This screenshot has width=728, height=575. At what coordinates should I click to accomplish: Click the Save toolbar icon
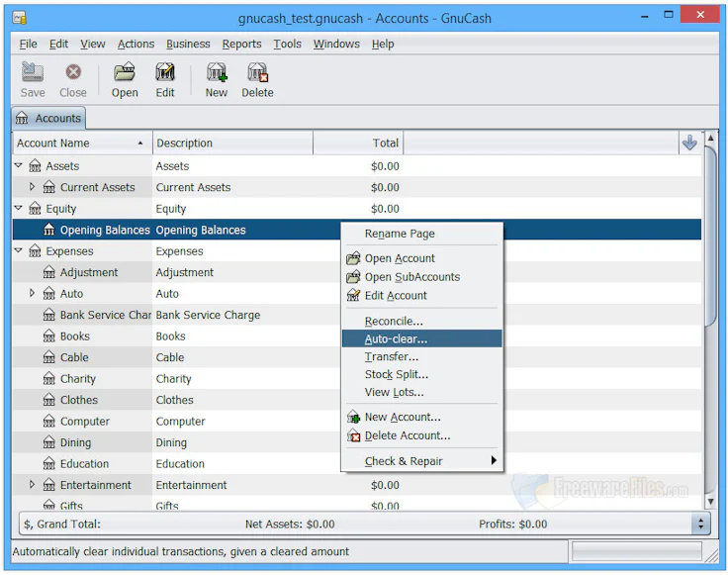(33, 72)
